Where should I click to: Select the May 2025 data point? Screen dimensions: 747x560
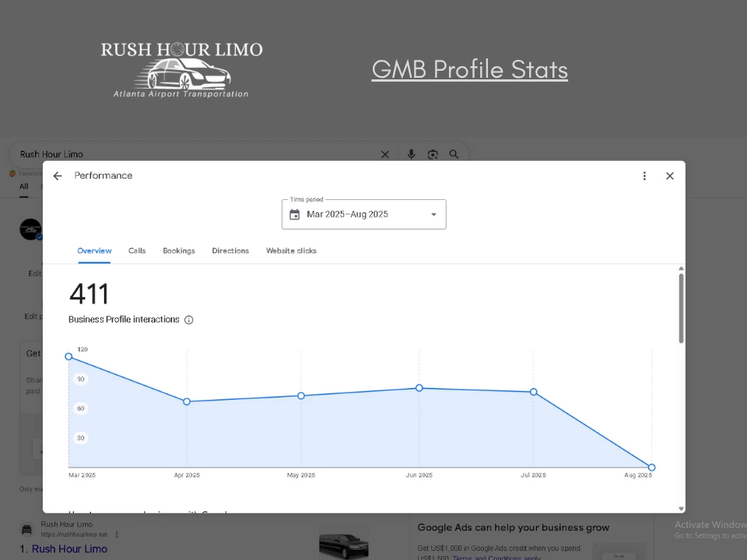pyautogui.click(x=301, y=396)
